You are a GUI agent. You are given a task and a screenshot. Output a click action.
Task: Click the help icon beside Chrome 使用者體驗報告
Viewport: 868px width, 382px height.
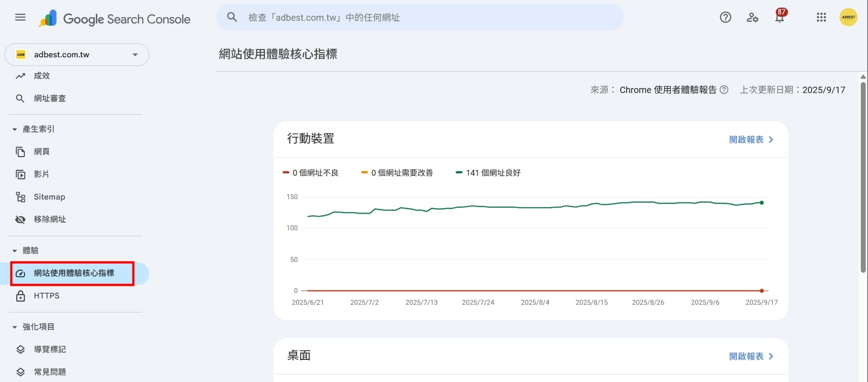pos(724,90)
